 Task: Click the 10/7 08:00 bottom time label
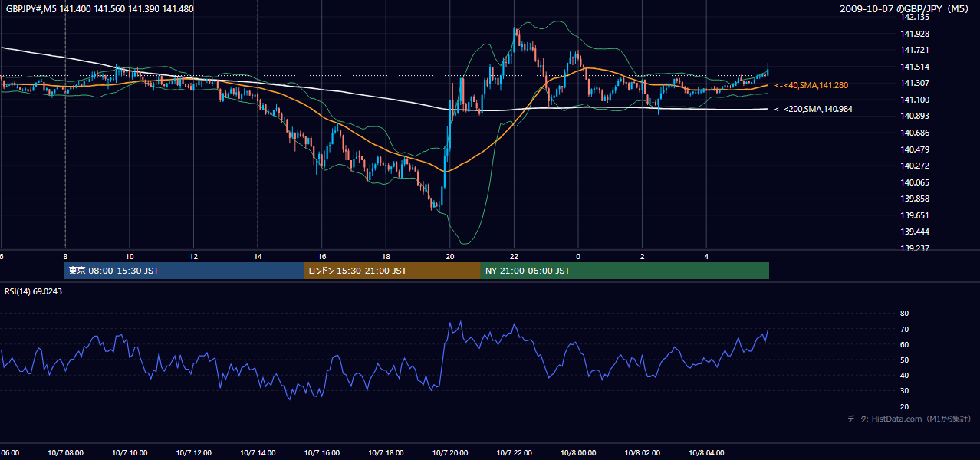65,453
